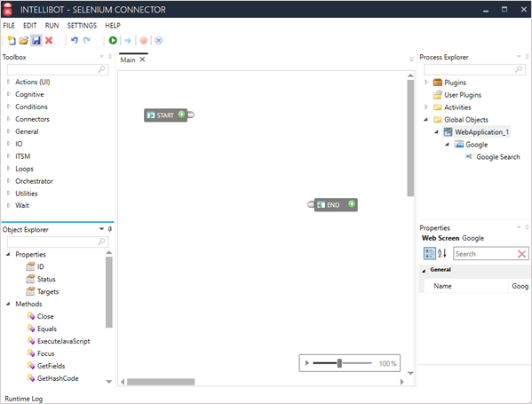
Task: Click the canvas vertical scrollbar thumb
Action: (x=410, y=138)
